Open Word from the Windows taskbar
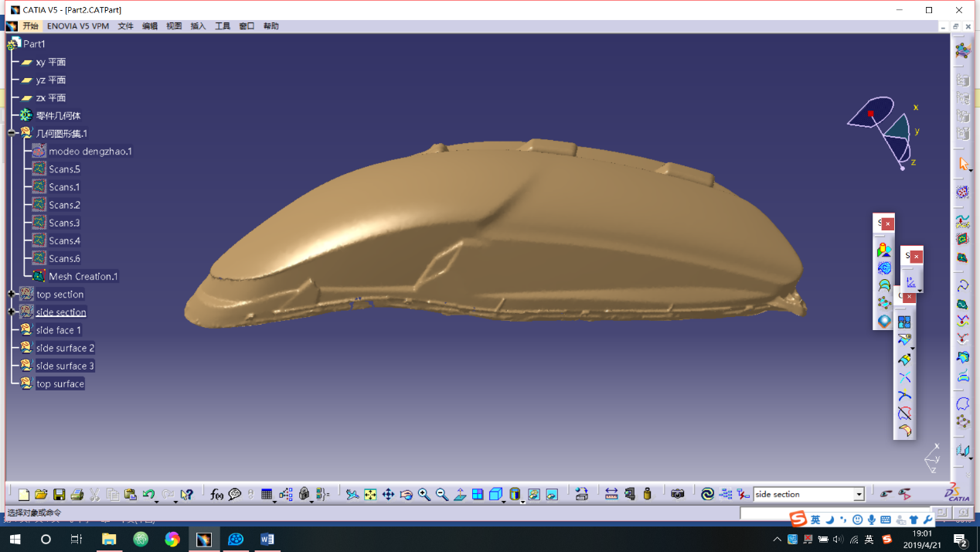 [267, 539]
